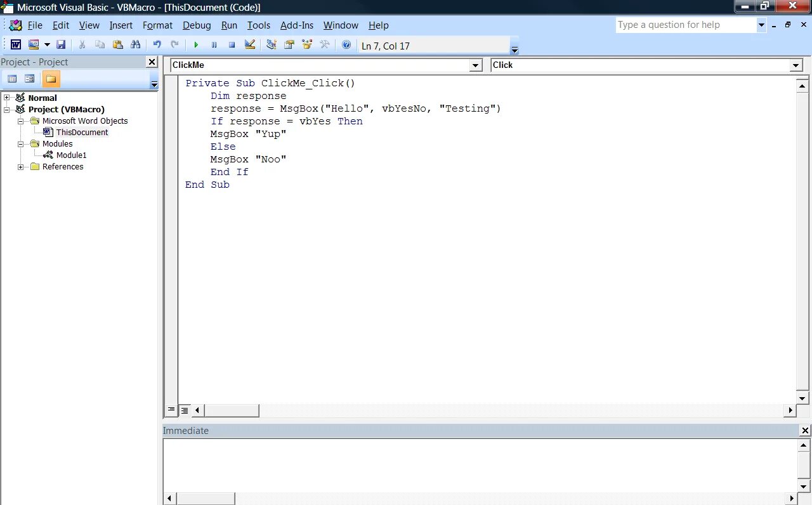This screenshot has width=812, height=505.
Task: Open the Insert menu
Action: coord(121,25)
